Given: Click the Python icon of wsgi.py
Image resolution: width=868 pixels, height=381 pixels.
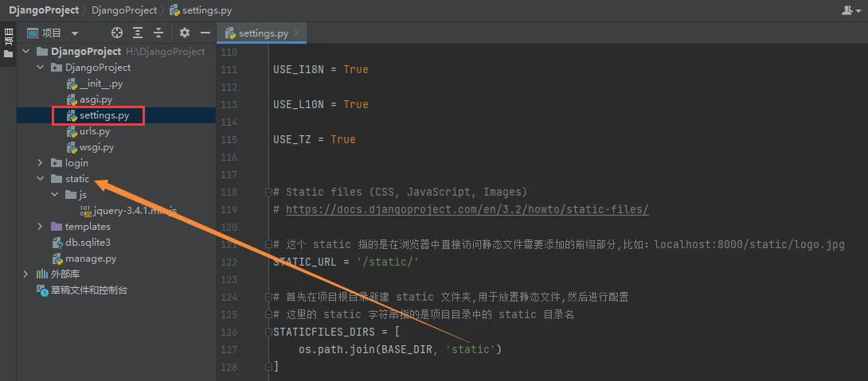Looking at the screenshot, I should (72, 148).
